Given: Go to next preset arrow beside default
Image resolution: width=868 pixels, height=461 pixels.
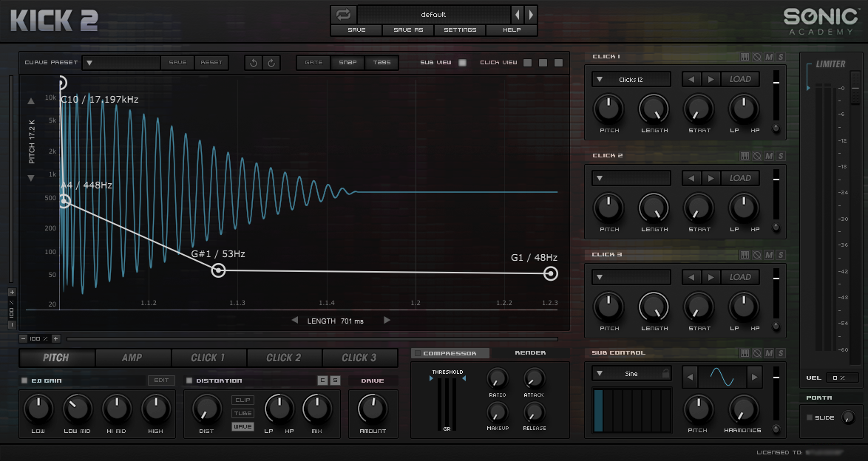Looking at the screenshot, I should [530, 14].
